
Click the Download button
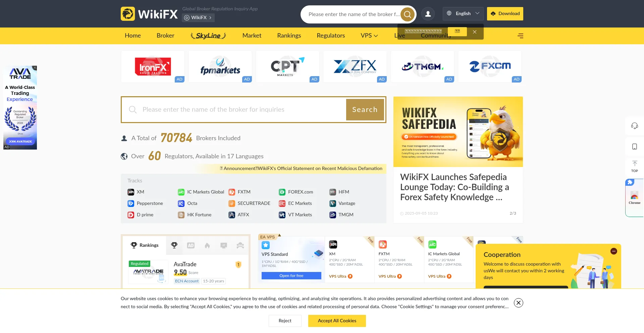(505, 14)
